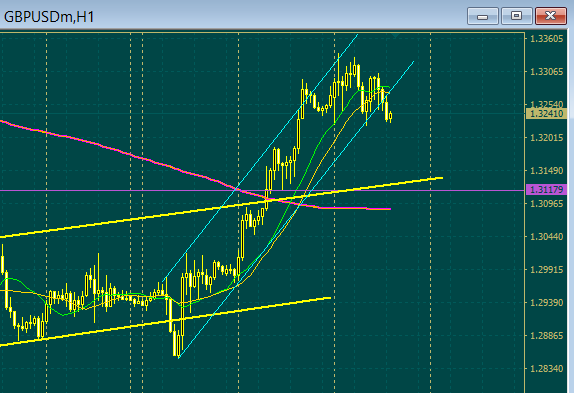574x393 pixels.
Task: Click the pink long-period moving average line
Action: point(110,150)
